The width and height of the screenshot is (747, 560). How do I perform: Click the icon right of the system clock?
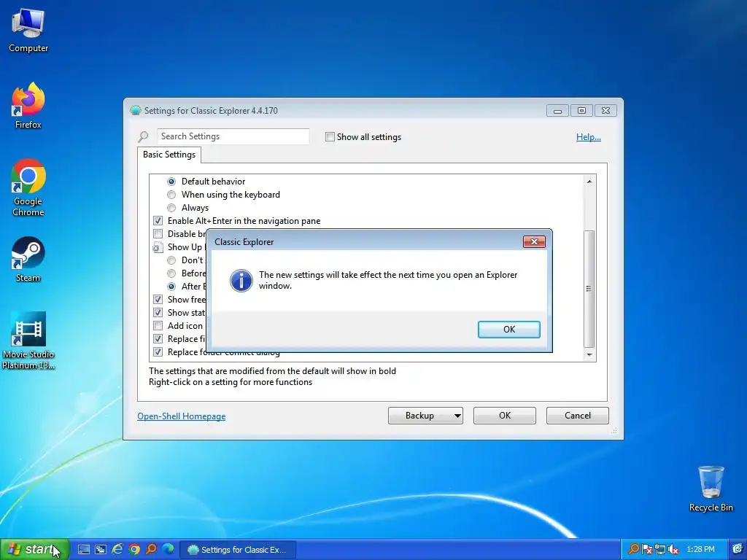(738, 550)
